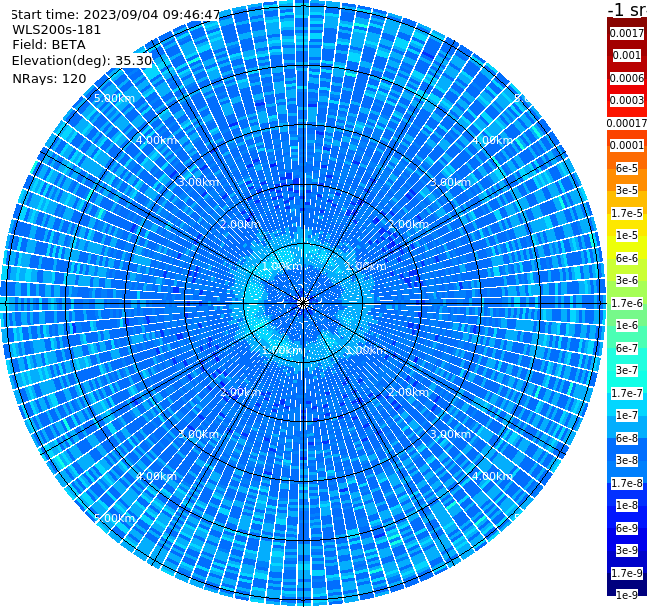Click the 0.0003 colorbar label
The height and width of the screenshot is (607, 647).
pos(627,100)
